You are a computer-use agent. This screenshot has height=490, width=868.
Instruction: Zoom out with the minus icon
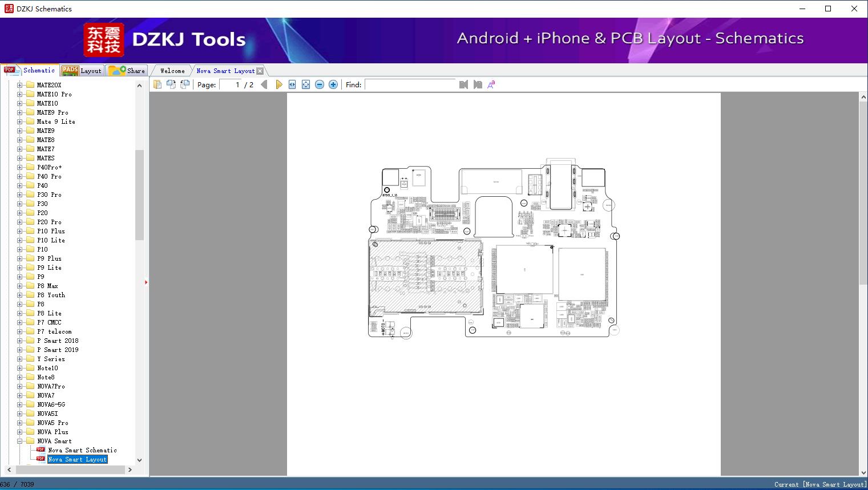[x=320, y=84]
